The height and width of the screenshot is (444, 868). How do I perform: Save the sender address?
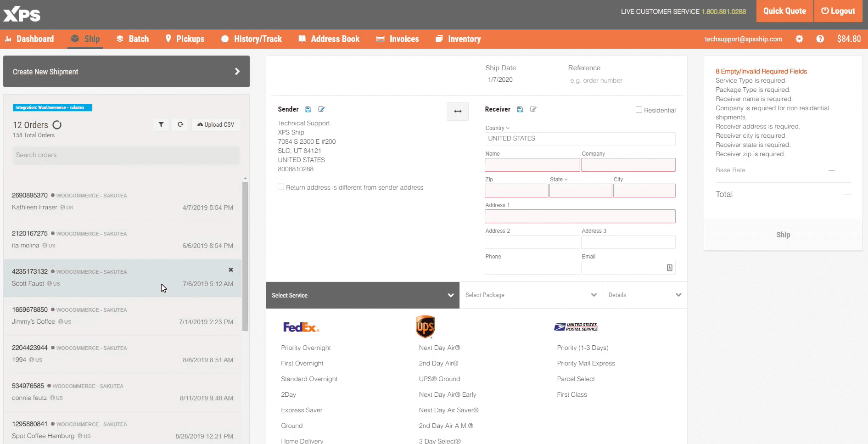(308, 109)
